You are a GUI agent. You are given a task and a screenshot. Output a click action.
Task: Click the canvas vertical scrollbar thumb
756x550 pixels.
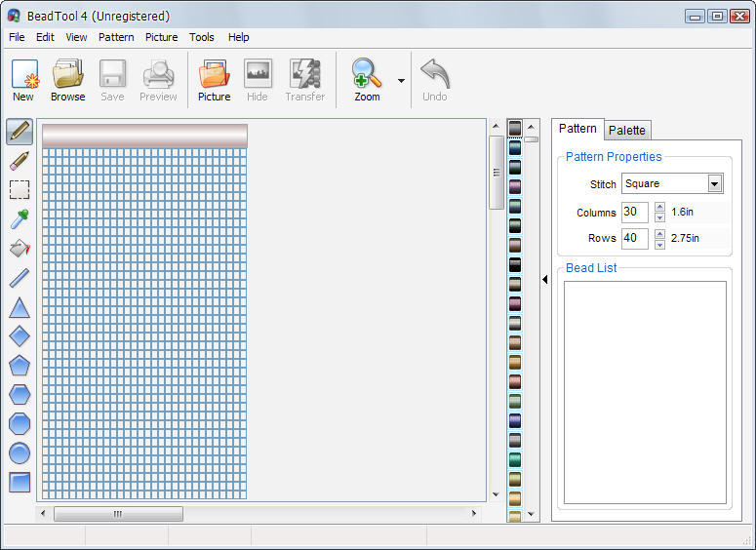pyautogui.click(x=497, y=173)
